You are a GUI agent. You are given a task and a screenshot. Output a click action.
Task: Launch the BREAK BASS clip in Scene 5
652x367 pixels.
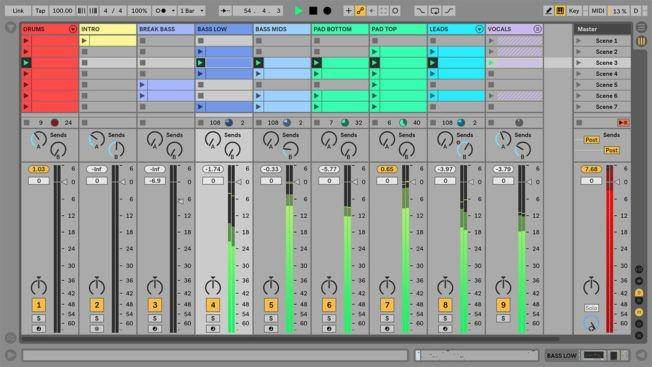click(x=143, y=85)
